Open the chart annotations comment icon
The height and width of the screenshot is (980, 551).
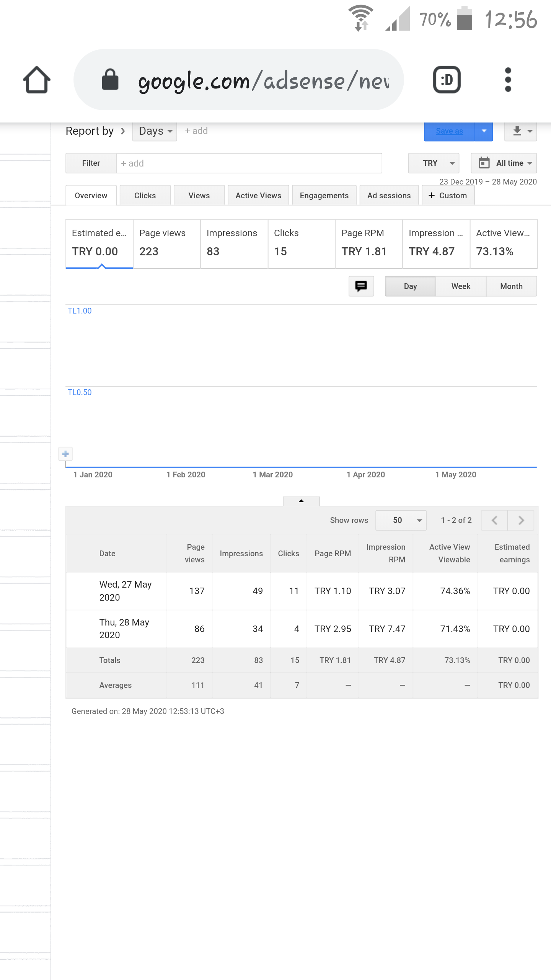(x=361, y=286)
